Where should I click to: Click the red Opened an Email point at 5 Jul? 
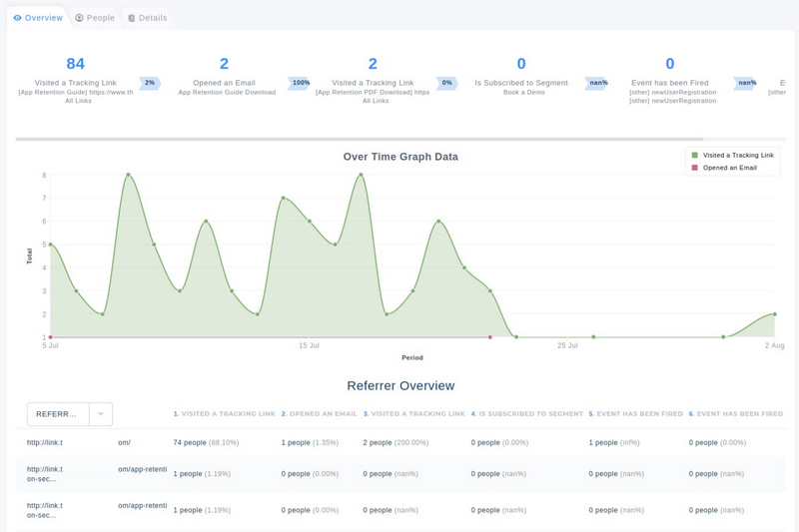[50, 337]
